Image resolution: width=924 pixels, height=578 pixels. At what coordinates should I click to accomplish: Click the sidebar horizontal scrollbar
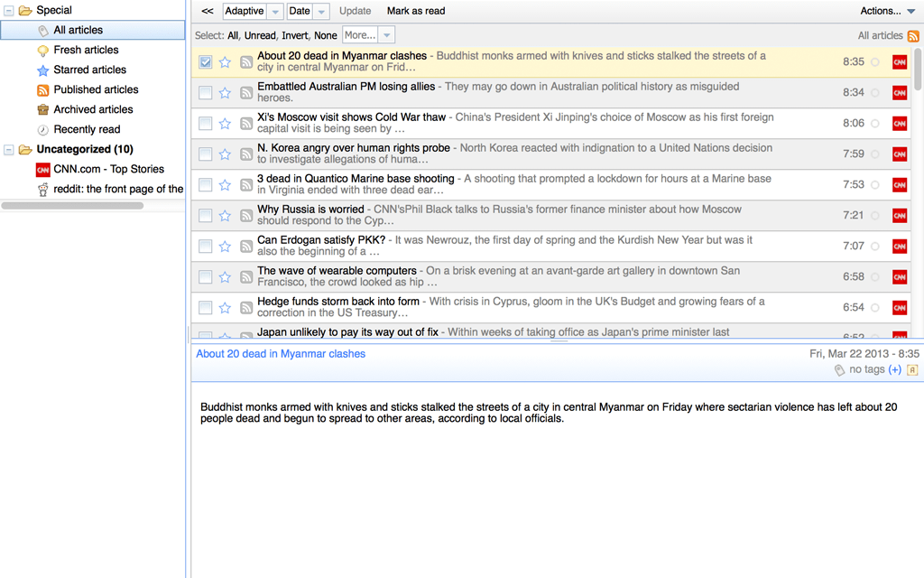(72, 205)
